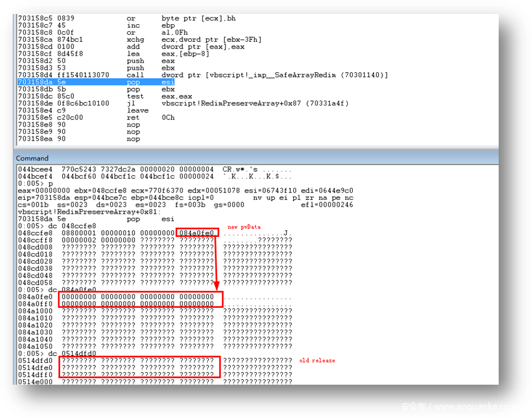Click memory row address 084a1000

[x=35, y=311]
